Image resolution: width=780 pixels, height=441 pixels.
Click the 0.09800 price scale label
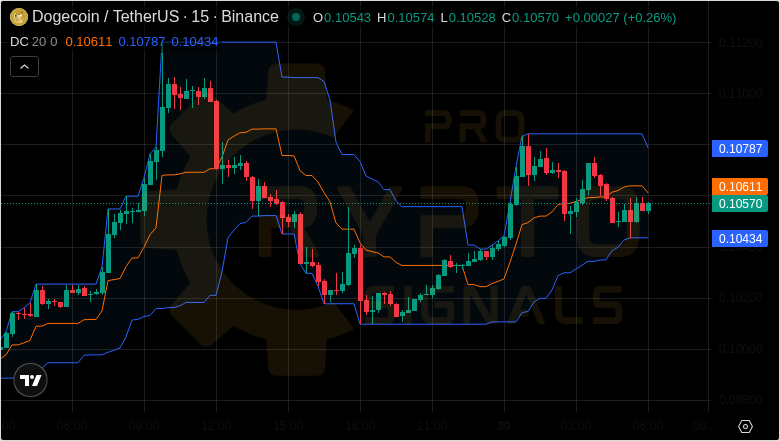740,400
